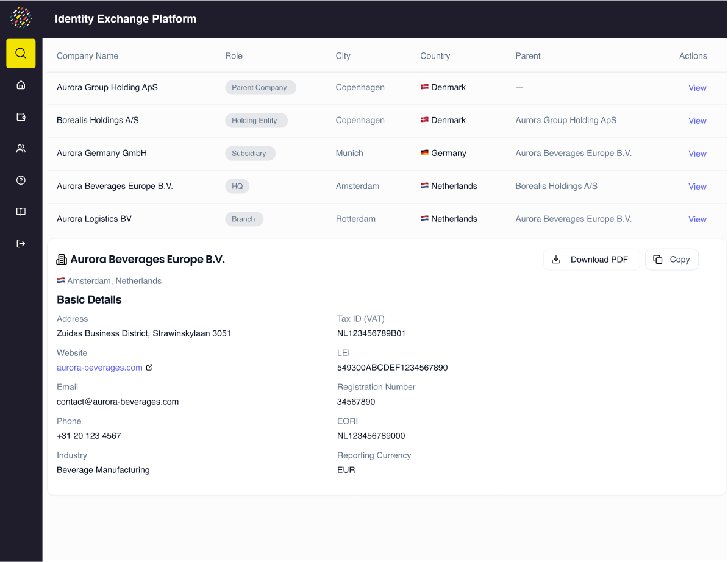Image resolution: width=728 pixels, height=562 pixels.
Task: Click the Country column header
Action: click(x=435, y=55)
